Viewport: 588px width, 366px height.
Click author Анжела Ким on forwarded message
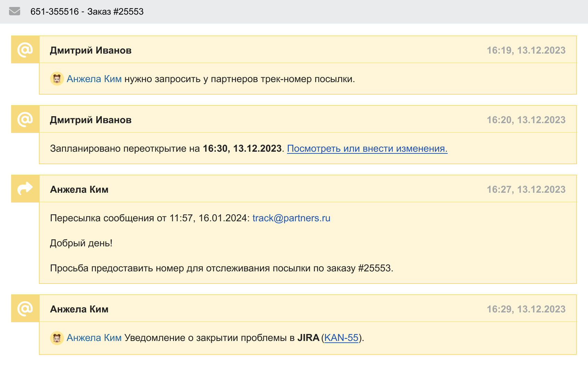tap(79, 190)
